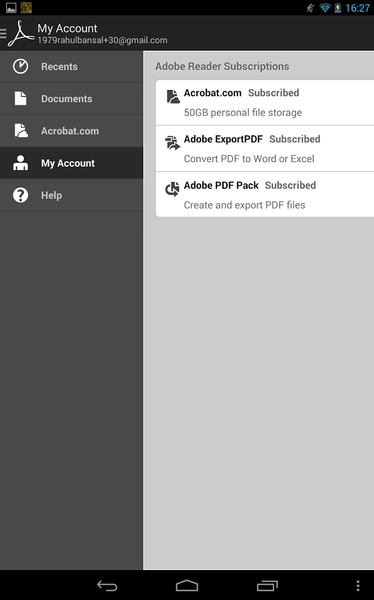Tap the Recents clock icon
Image resolution: width=374 pixels, height=600 pixels.
coord(20,66)
